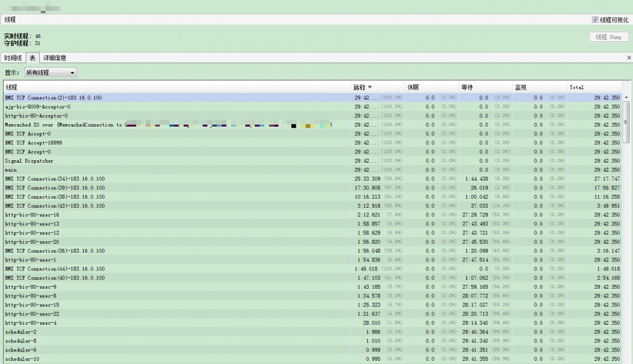Select the scheduler-6 thread row
This screenshot has width=633, height=364.
(313, 350)
